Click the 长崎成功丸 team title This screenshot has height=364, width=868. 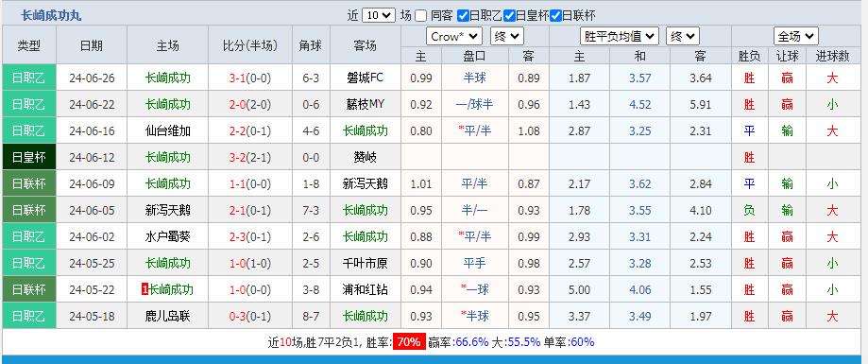(x=51, y=15)
